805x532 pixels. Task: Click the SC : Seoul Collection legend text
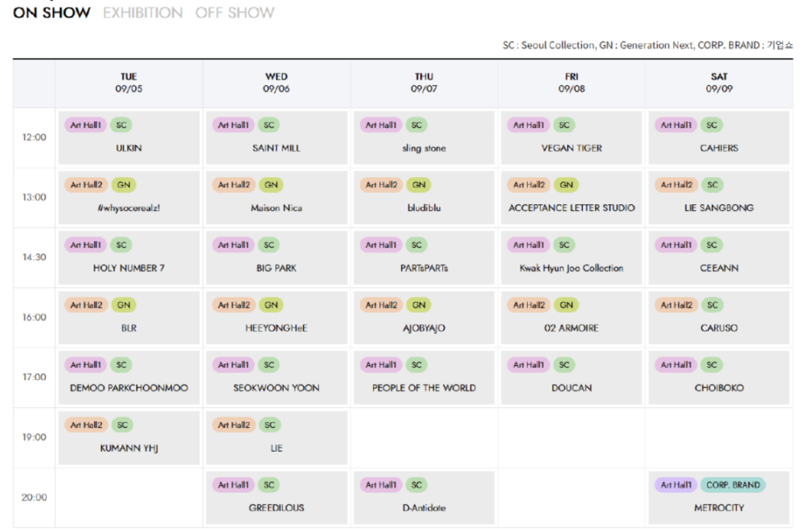(549, 45)
